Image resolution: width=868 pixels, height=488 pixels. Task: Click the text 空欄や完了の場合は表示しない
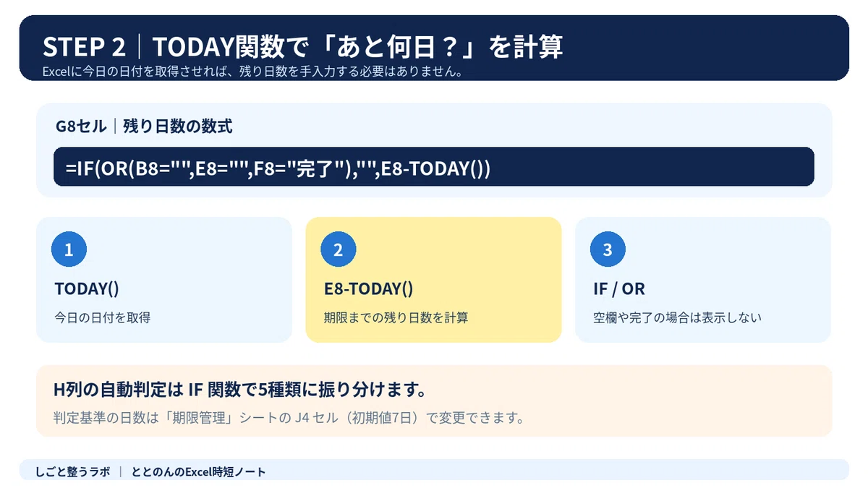pyautogui.click(x=677, y=317)
